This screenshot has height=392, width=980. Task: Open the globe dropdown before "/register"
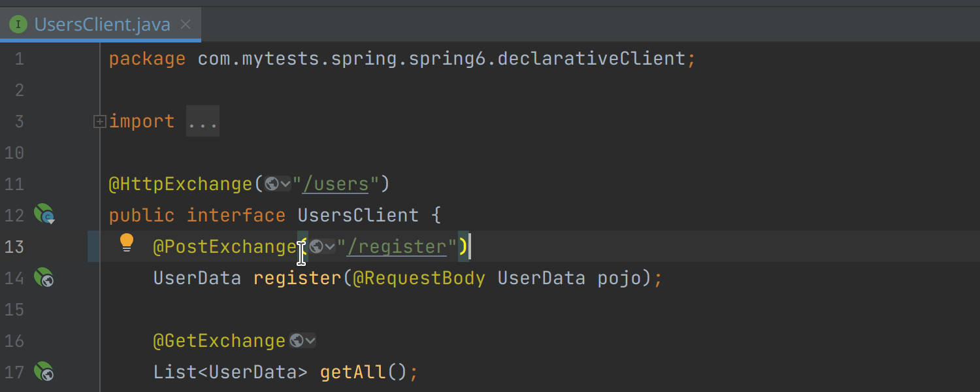(x=322, y=247)
